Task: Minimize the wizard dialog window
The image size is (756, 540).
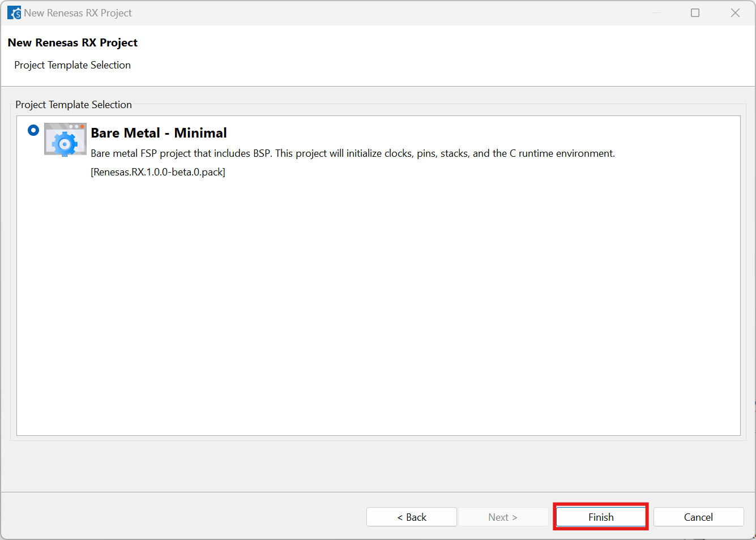Action: [x=656, y=12]
